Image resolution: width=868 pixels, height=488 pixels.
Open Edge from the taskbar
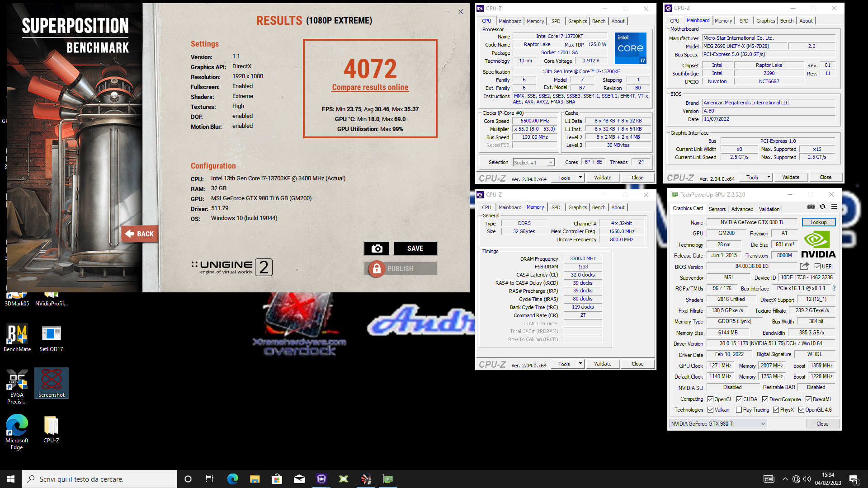[x=232, y=479]
